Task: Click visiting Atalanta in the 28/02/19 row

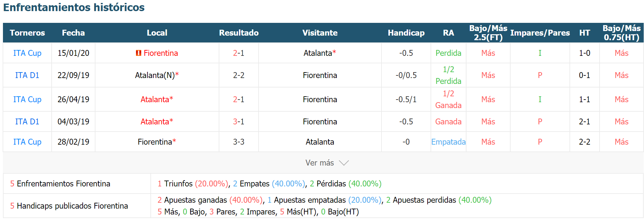Action: [320, 142]
